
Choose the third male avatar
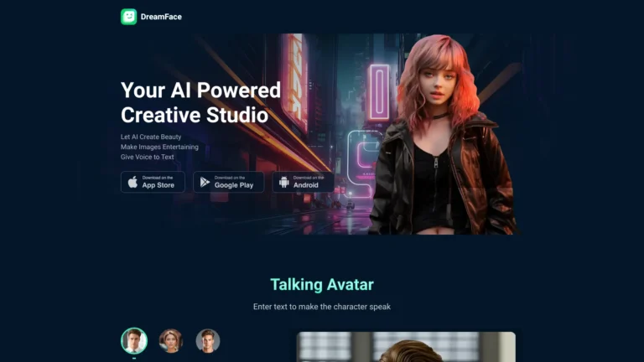(207, 340)
